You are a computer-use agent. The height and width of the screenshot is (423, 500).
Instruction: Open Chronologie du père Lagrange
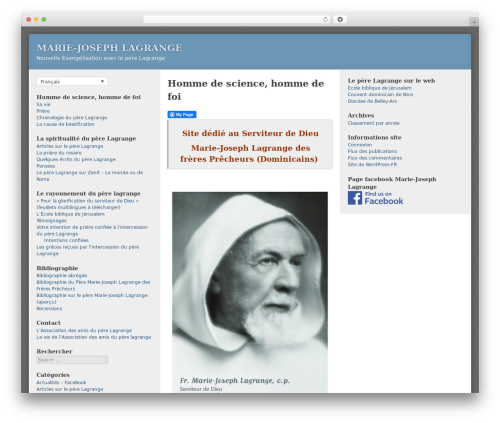pos(72,118)
